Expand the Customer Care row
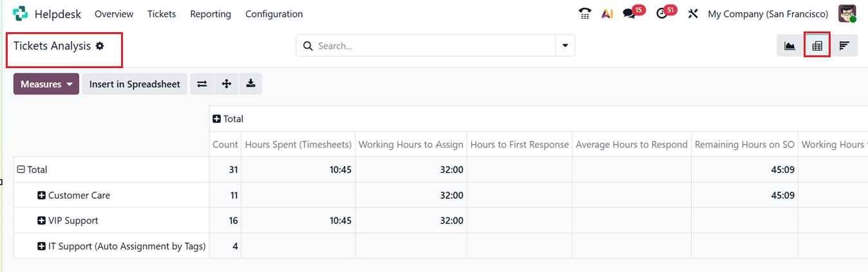Screen dimensions: 868x272 [x=42, y=195]
